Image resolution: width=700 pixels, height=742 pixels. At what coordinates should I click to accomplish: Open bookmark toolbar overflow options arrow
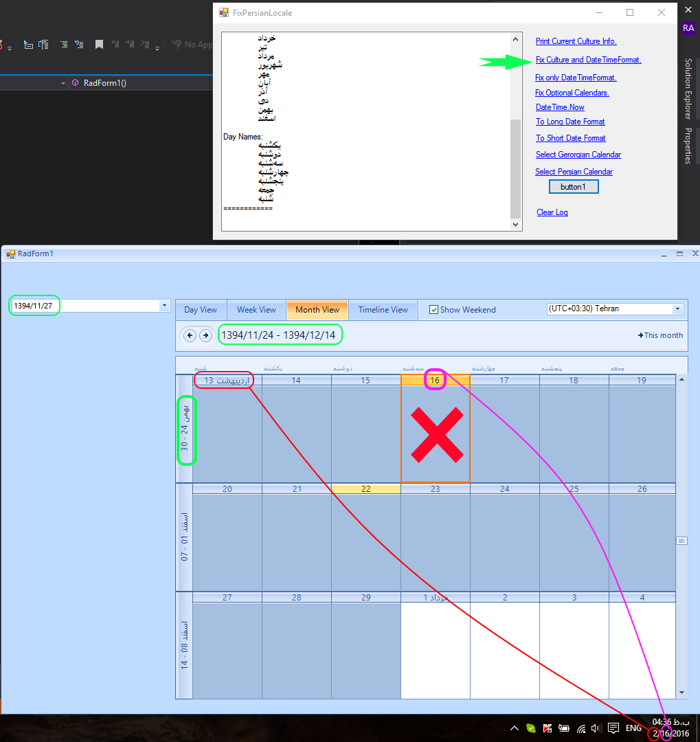coord(157,48)
